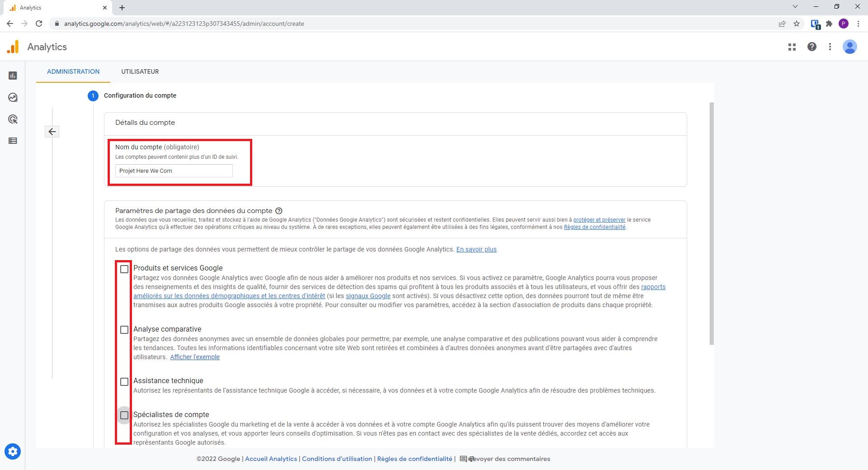The height and width of the screenshot is (470, 868).
Task: Open Accueil Analytics footer link
Action: [271, 459]
